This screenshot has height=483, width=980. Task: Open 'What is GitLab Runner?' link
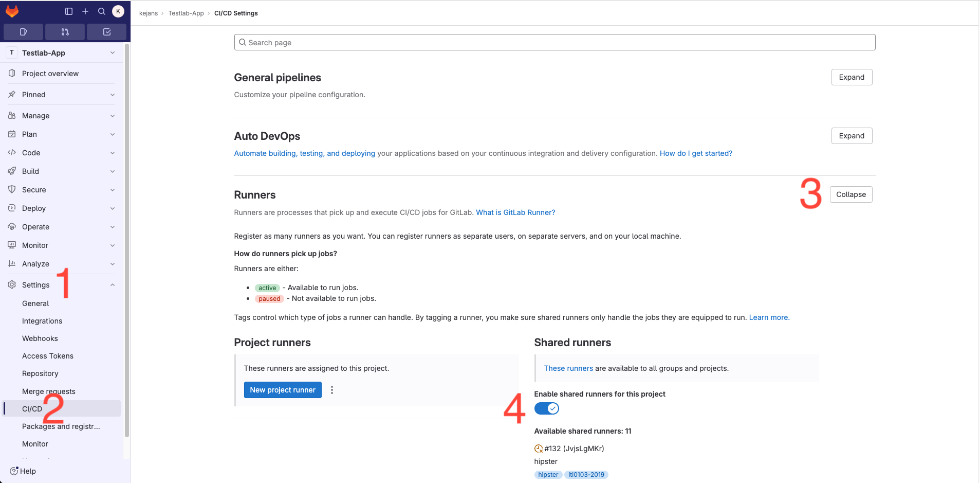[515, 212]
